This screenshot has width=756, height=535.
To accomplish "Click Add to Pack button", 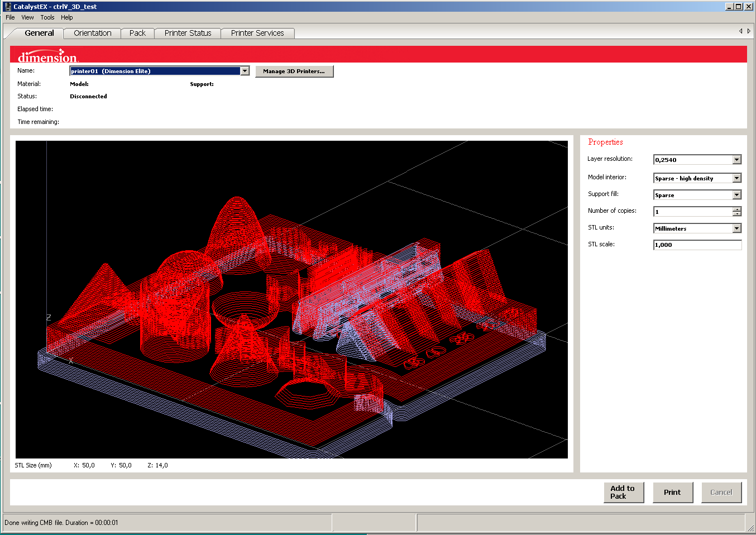I will pyautogui.click(x=624, y=493).
